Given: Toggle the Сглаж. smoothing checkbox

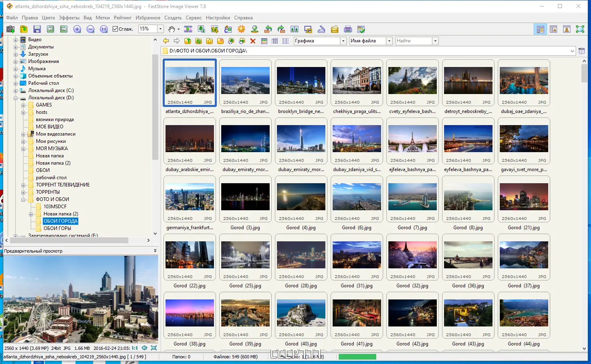Looking at the screenshot, I should 115,29.
